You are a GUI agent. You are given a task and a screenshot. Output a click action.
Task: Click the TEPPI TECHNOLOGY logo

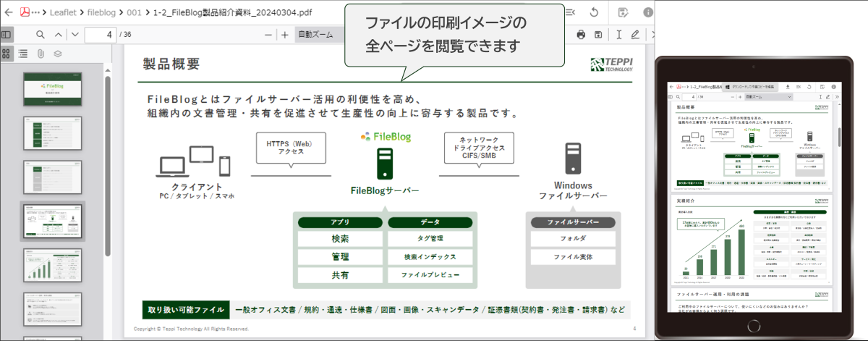coord(611,64)
